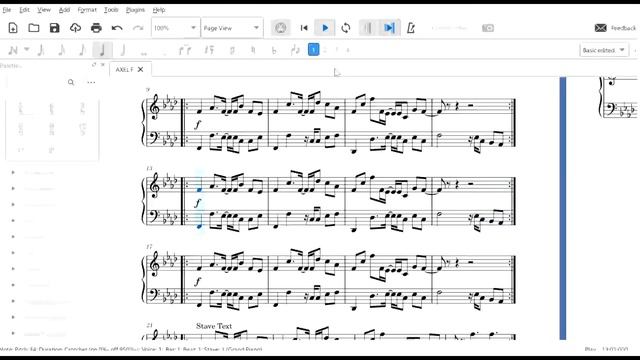Redo the last undone action
This screenshot has width=640, height=360.
(138, 28)
